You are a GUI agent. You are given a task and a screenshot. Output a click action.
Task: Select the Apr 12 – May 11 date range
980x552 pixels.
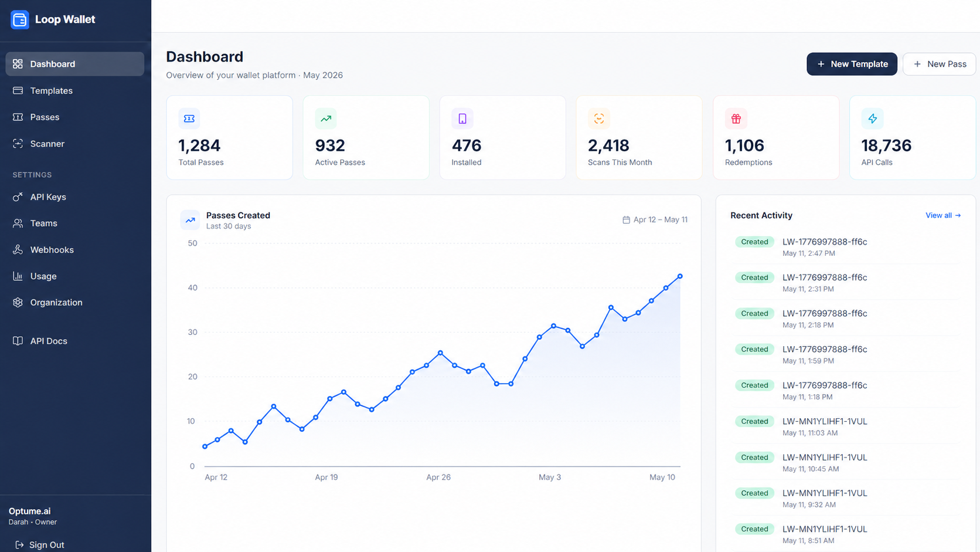(655, 220)
